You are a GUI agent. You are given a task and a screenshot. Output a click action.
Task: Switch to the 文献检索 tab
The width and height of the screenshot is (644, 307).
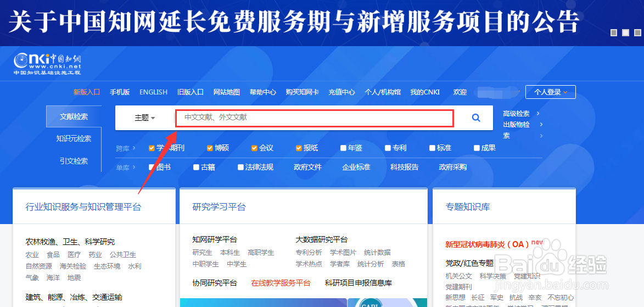pos(74,116)
